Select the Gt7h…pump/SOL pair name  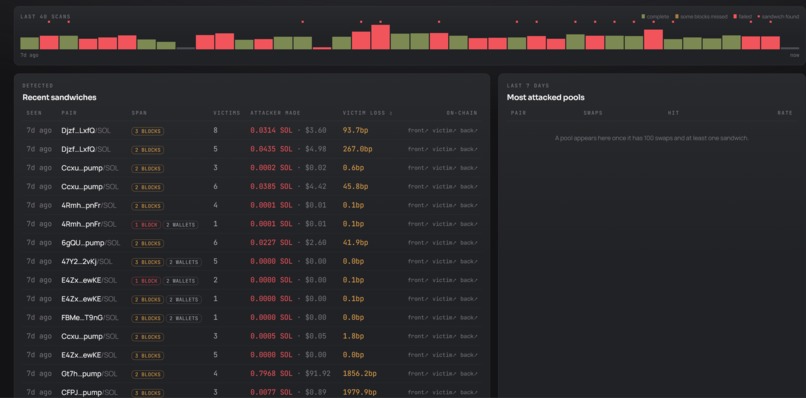(89, 374)
